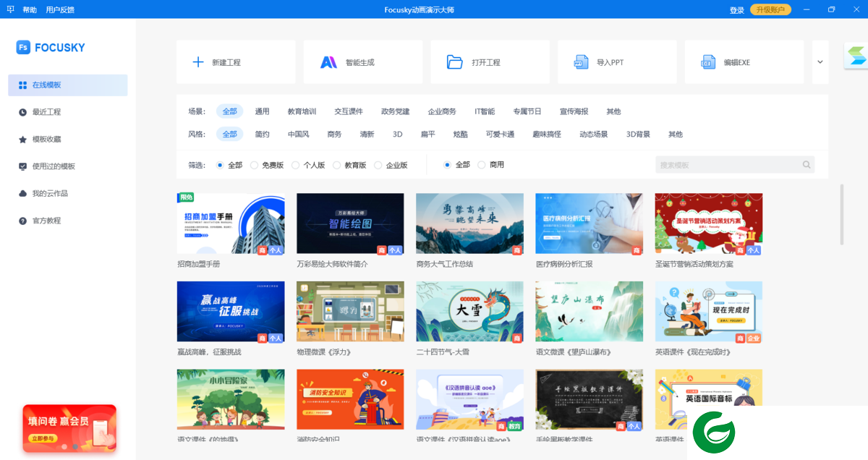Open the 英语课件《现在完成时》 thumbnail
868x460 pixels.
coord(709,312)
